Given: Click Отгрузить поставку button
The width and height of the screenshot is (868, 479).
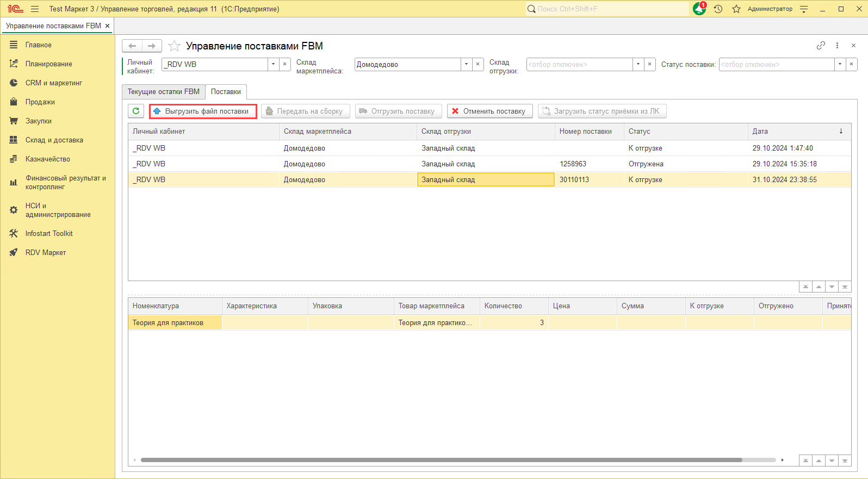Looking at the screenshot, I should pyautogui.click(x=399, y=111).
